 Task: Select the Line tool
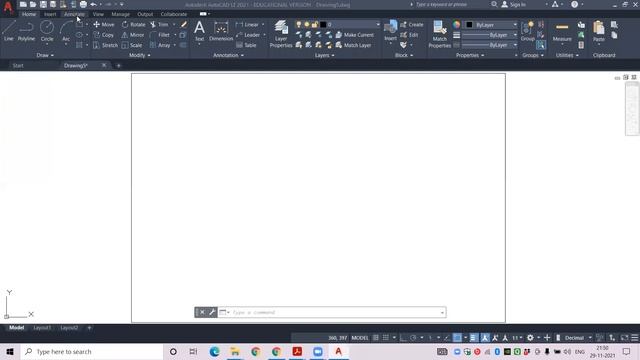pos(9,31)
